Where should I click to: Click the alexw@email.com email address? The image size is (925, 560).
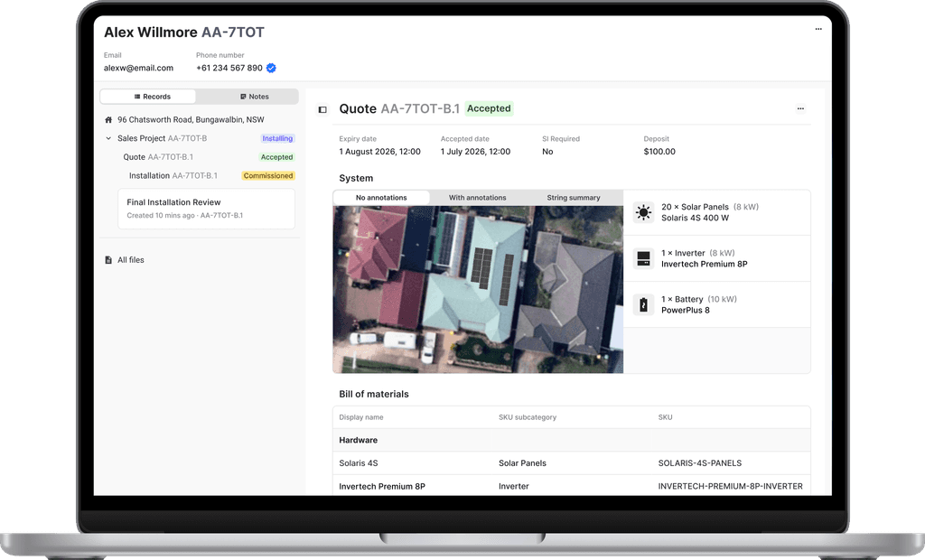[137, 68]
